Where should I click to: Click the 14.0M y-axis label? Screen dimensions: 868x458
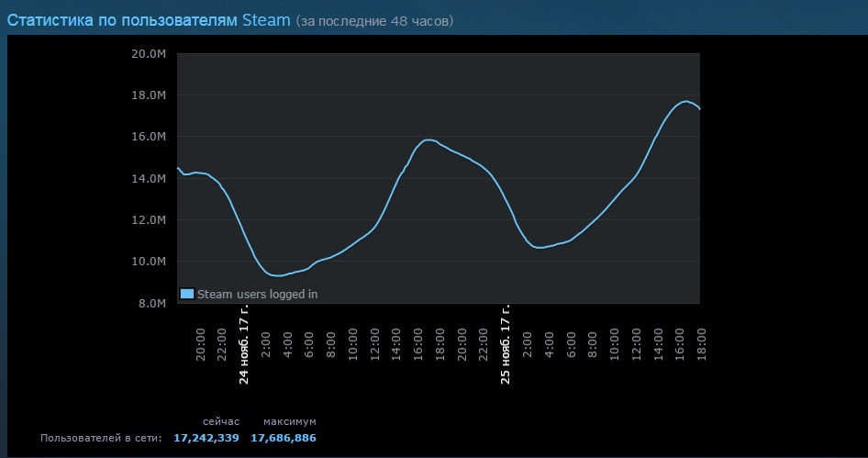(149, 178)
